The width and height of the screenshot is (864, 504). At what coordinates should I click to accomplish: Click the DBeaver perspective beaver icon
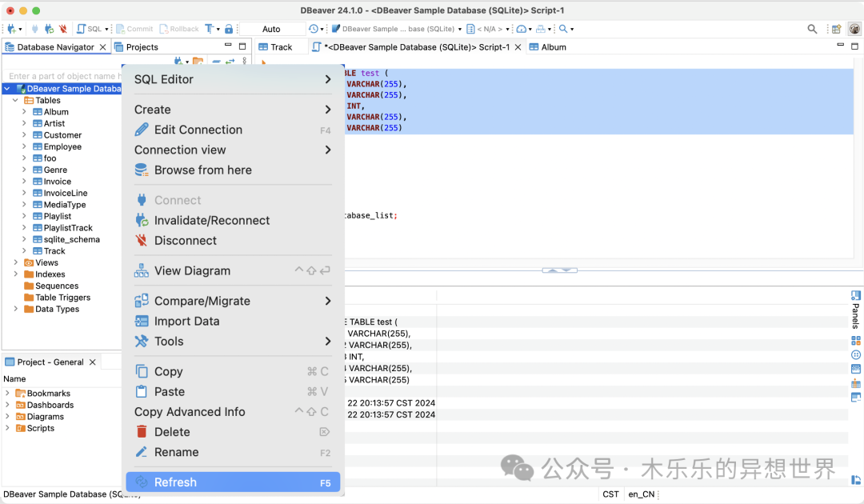(x=854, y=29)
